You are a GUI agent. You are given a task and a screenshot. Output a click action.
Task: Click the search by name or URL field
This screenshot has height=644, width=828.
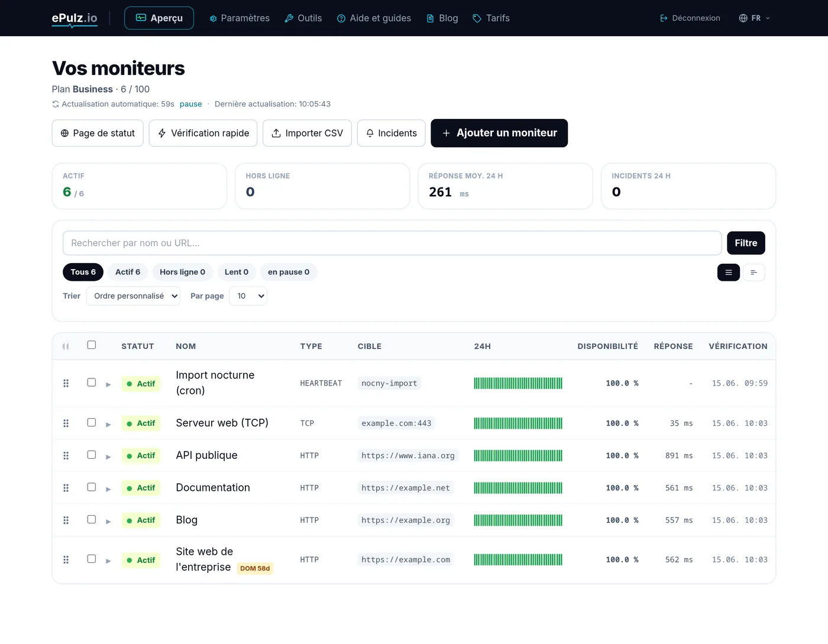[392, 243]
